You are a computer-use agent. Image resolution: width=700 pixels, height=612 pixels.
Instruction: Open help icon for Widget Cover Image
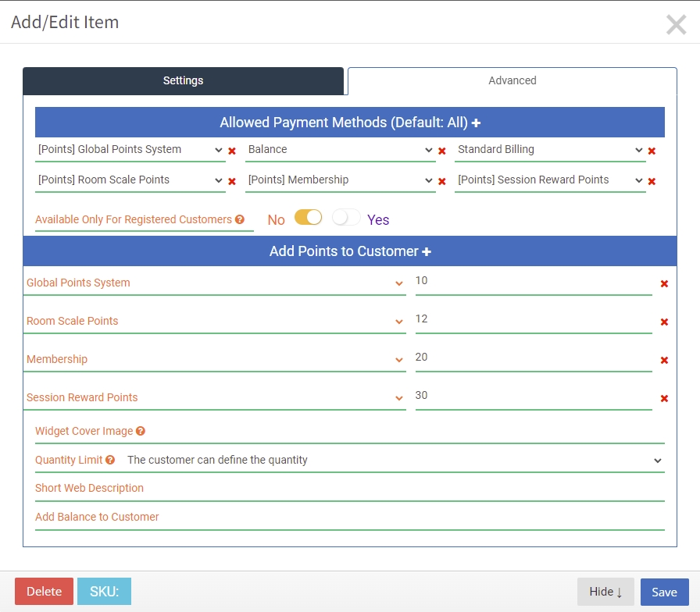pyautogui.click(x=141, y=431)
